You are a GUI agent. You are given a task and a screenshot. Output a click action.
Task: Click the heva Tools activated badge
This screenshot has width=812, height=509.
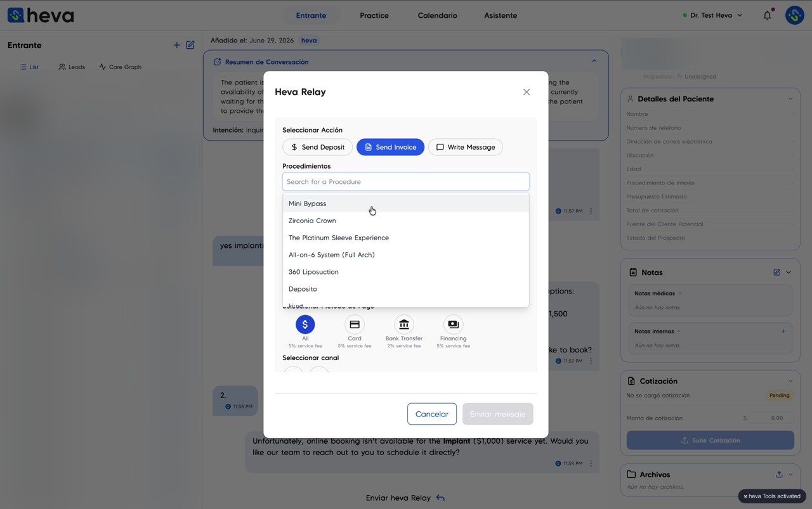773,496
